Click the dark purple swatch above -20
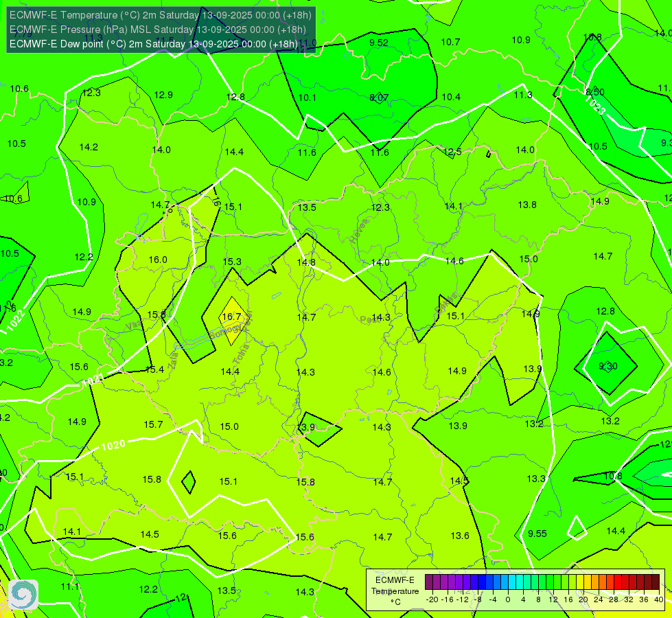Image resolution: width=672 pixels, height=618 pixels. point(429,582)
